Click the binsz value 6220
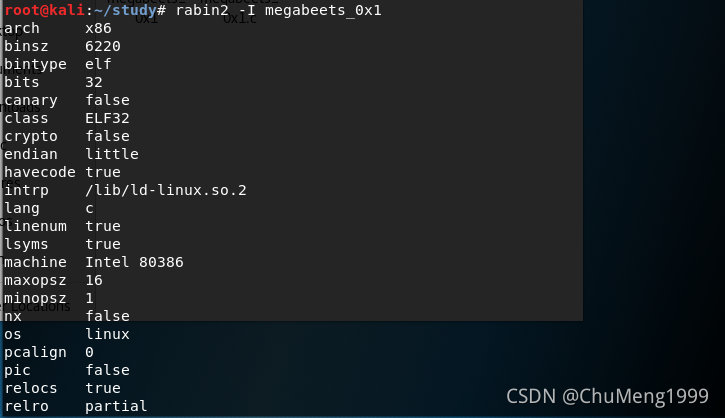Viewport: 725px width, 418px height. 103,46
